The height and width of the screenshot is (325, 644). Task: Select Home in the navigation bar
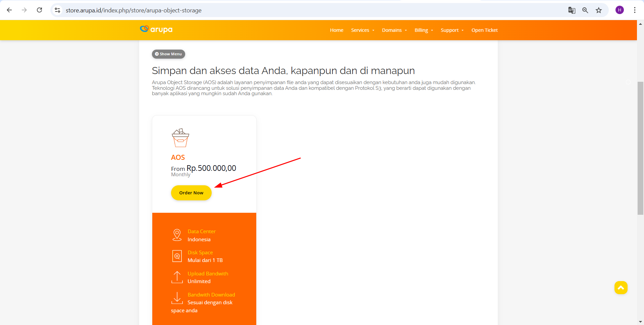click(336, 30)
